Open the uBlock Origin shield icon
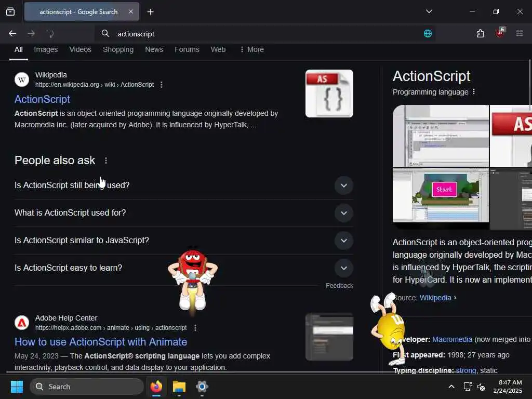The height and width of the screenshot is (399, 532). coord(500,33)
